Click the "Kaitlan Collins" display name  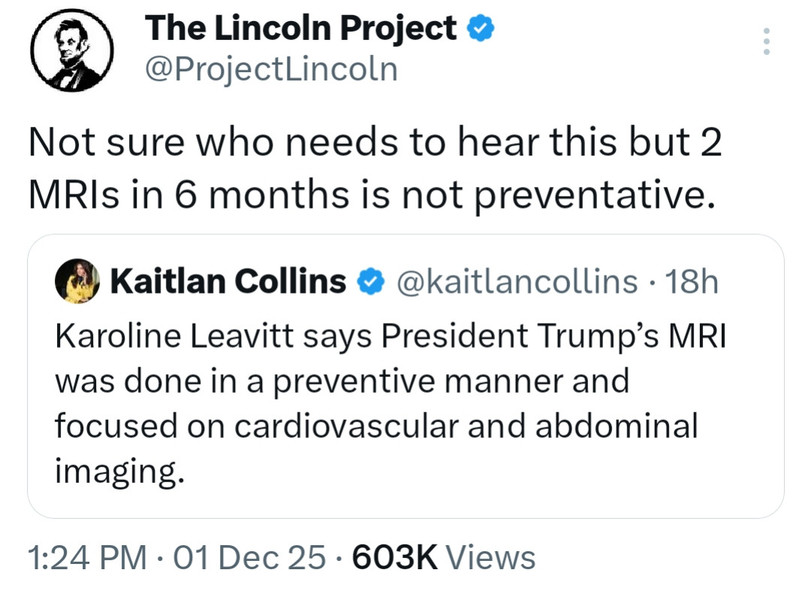click(230, 283)
